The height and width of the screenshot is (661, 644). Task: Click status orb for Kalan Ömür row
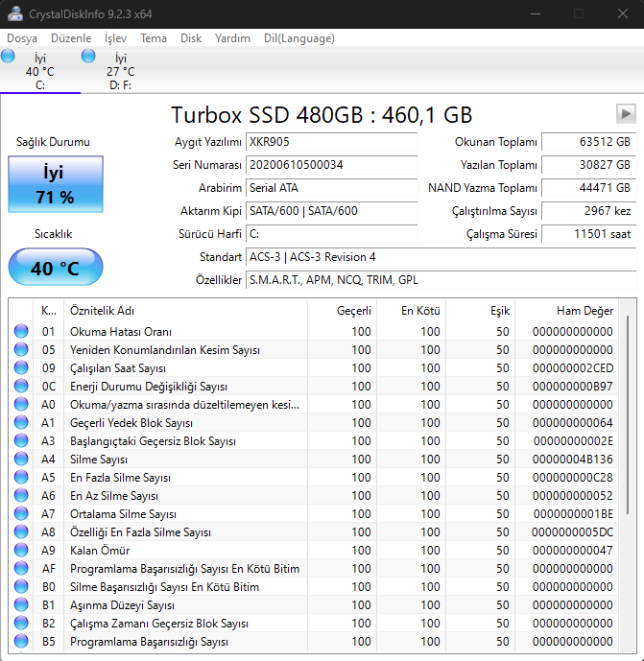(21, 551)
